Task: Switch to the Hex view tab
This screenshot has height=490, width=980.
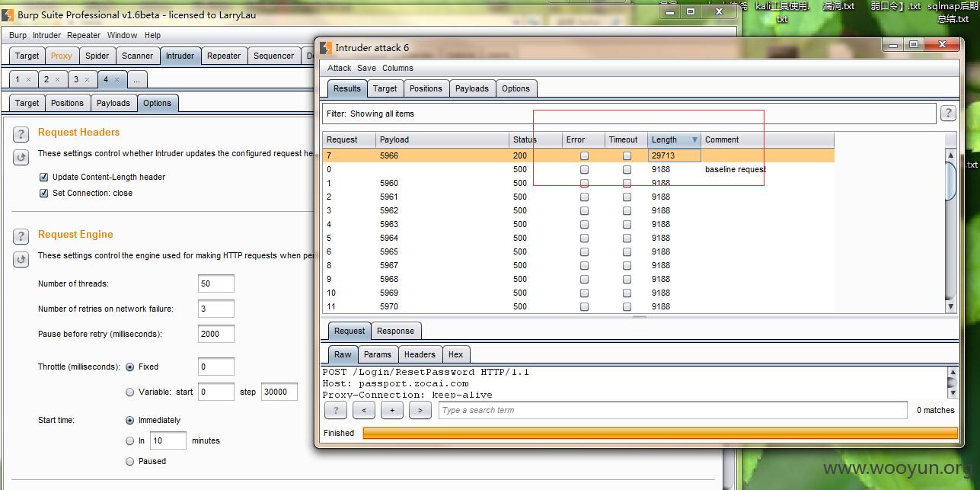Action: coord(456,354)
